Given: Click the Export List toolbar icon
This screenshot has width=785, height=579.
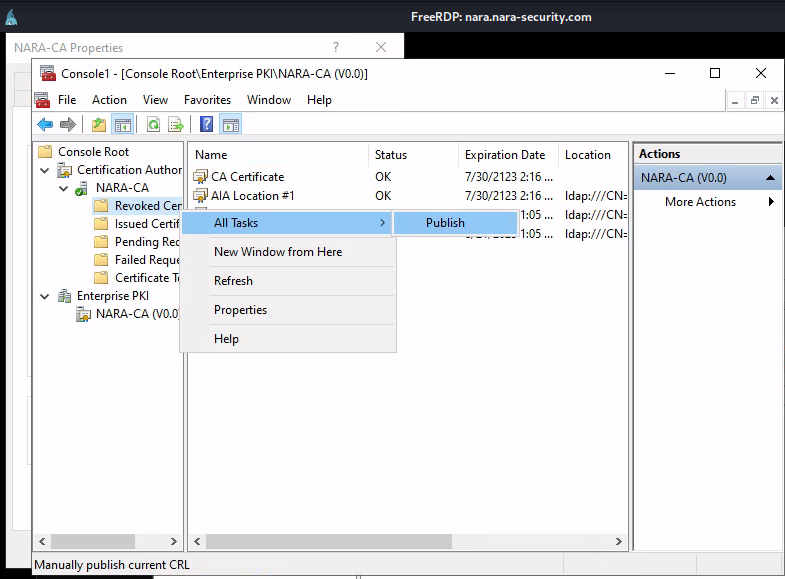Looking at the screenshot, I should (x=176, y=125).
